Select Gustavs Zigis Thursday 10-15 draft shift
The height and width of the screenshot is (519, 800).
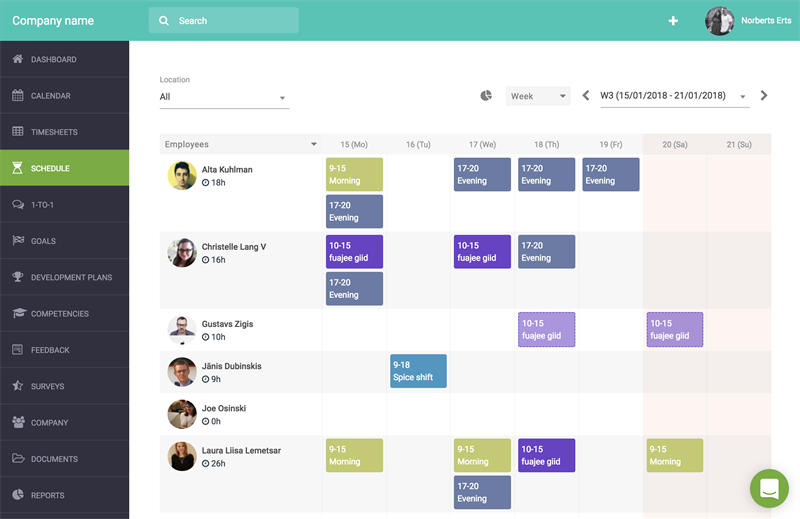546,330
